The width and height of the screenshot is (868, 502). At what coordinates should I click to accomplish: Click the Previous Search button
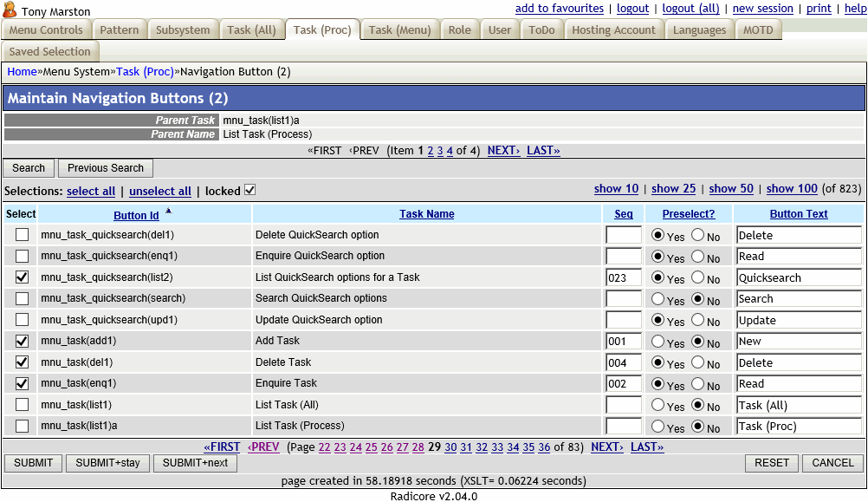(105, 167)
